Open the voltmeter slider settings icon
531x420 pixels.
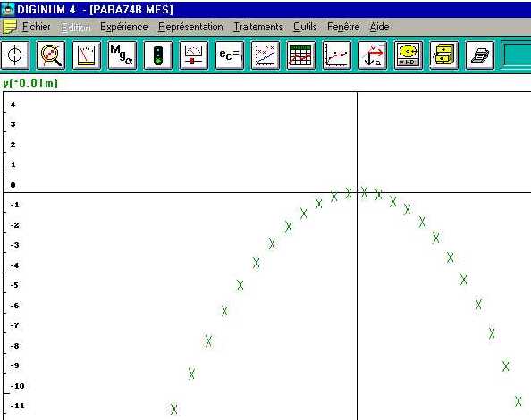194,55
